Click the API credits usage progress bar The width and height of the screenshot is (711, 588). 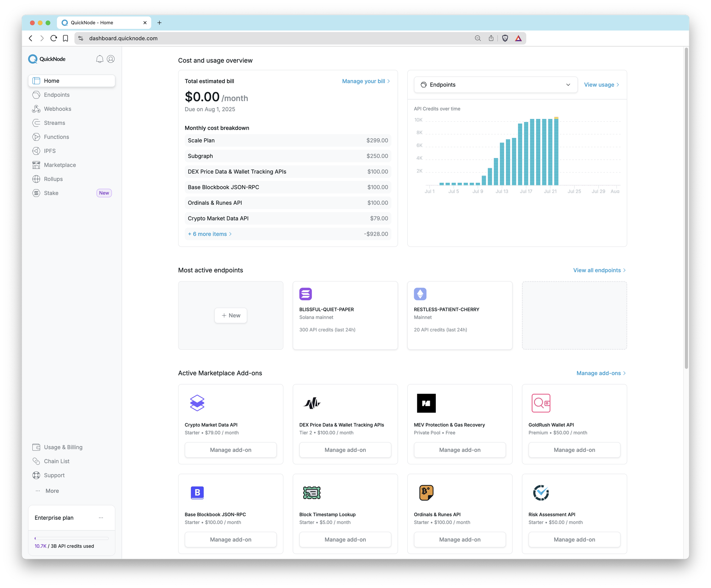pos(71,538)
